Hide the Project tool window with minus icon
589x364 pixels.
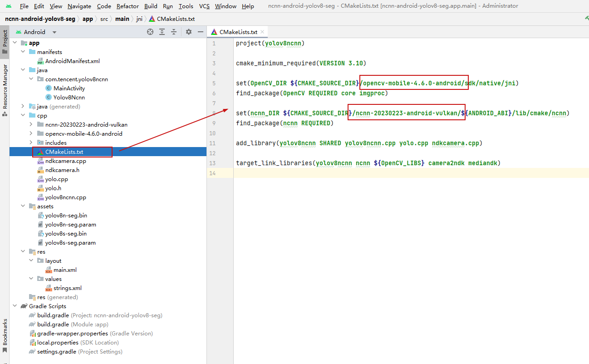(x=200, y=32)
